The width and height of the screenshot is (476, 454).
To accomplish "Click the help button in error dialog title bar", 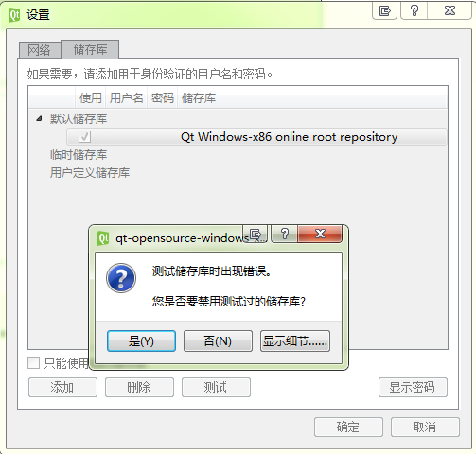I will (285, 234).
